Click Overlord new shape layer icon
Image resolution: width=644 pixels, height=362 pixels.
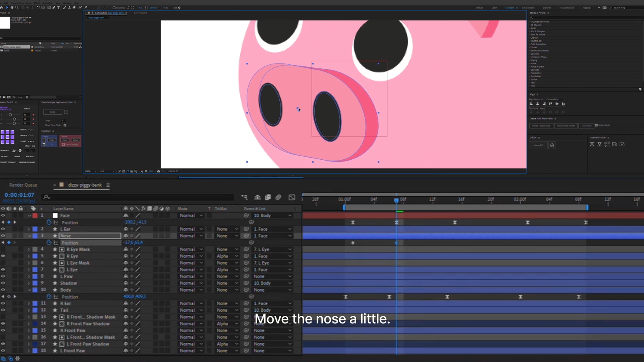click(x=622, y=144)
